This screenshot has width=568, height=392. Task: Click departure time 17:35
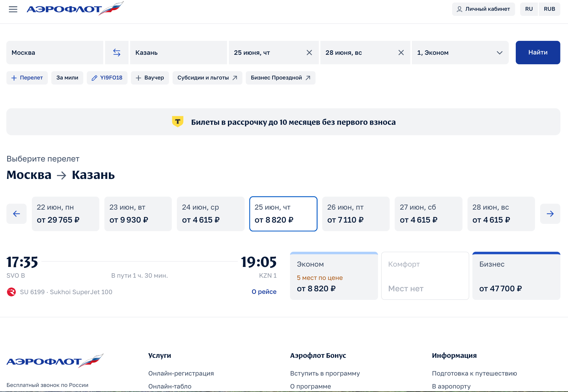[22, 262]
